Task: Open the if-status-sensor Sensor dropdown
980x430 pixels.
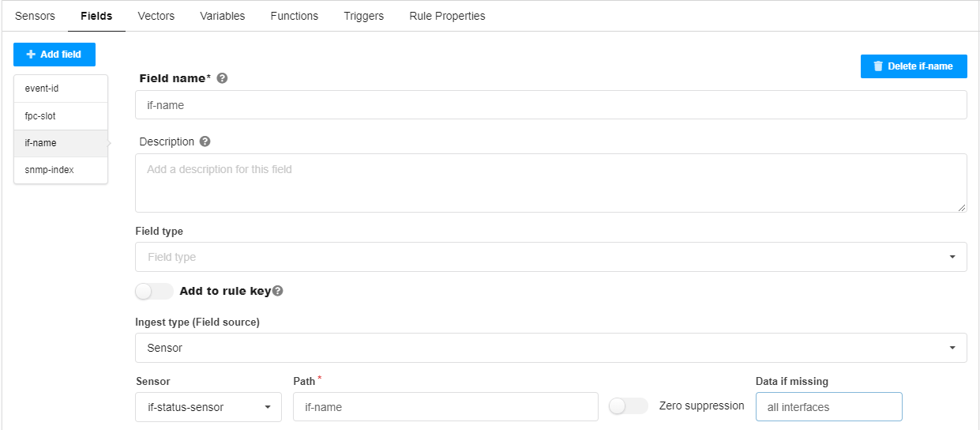Action: pos(208,407)
